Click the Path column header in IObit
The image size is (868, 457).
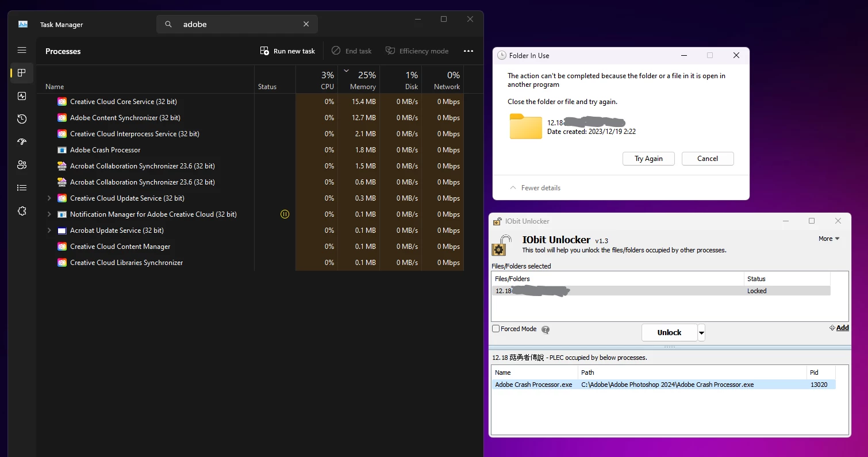pos(692,372)
